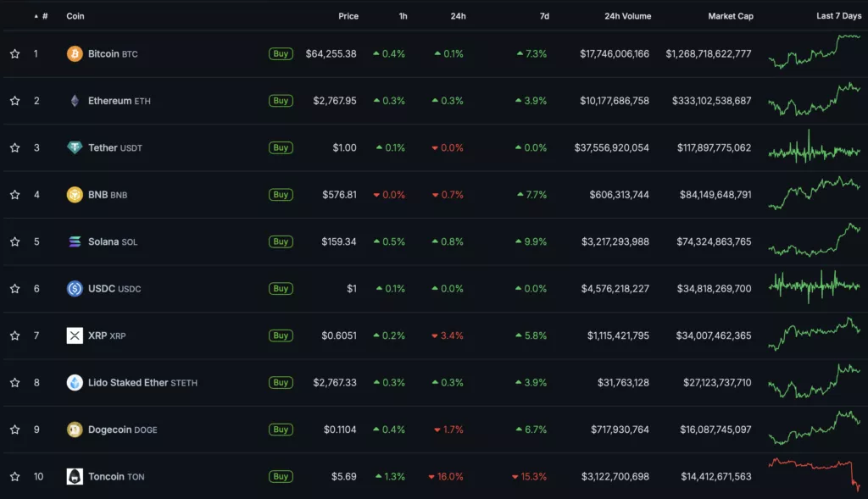
Task: Open the Lido Staked Ether coin link
Action: point(128,383)
